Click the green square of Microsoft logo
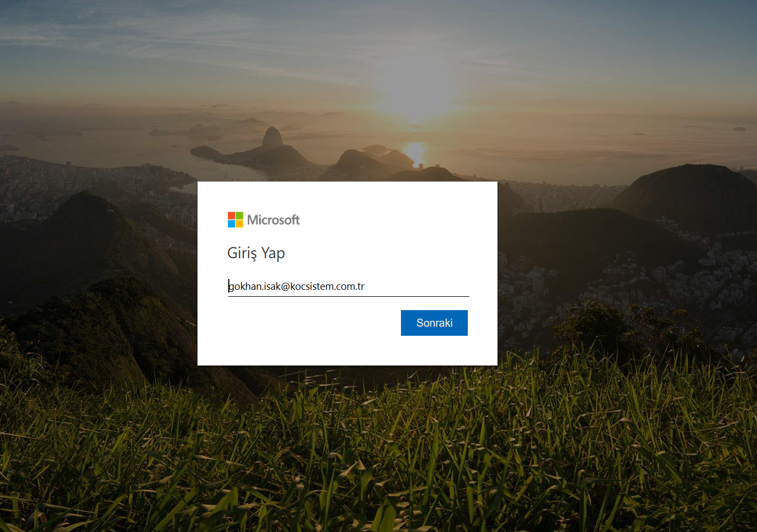Image resolution: width=757 pixels, height=532 pixels. [x=240, y=215]
